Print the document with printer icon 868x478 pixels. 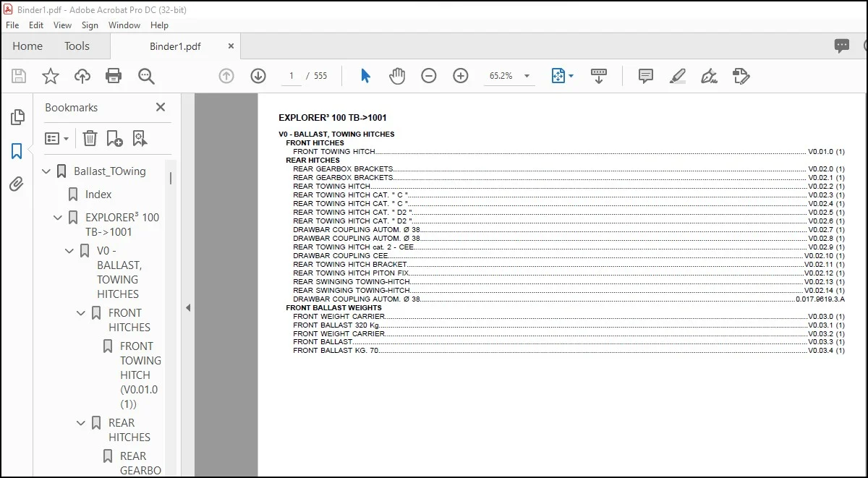coord(114,76)
